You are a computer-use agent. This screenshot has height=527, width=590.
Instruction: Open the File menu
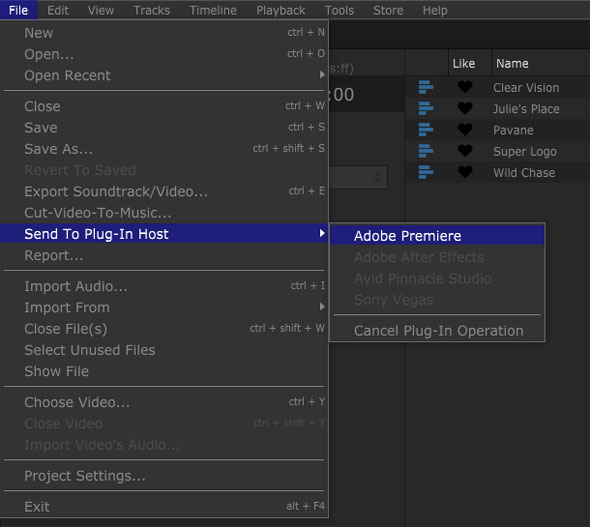coord(18,10)
